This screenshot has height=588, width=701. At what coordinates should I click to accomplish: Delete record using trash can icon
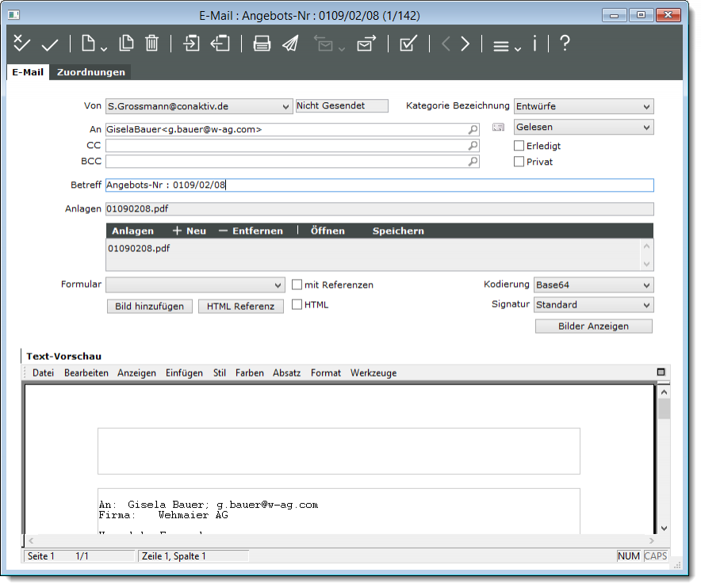[152, 44]
